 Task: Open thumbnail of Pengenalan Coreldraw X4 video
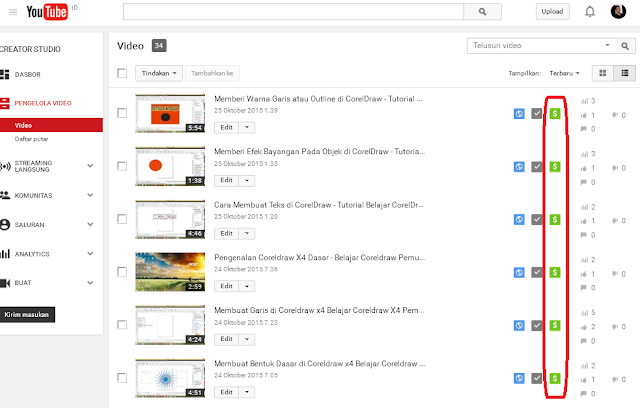click(170, 272)
